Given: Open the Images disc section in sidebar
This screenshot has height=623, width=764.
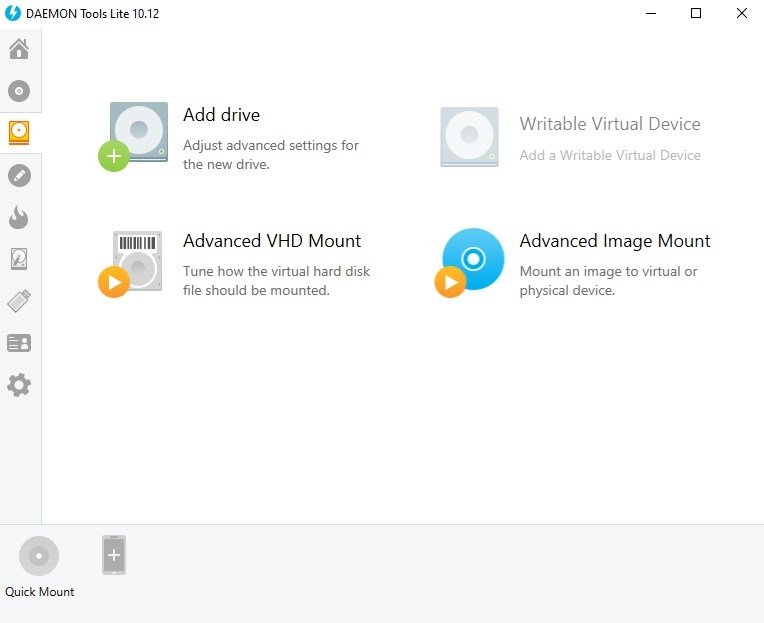Looking at the screenshot, I should pyautogui.click(x=19, y=91).
